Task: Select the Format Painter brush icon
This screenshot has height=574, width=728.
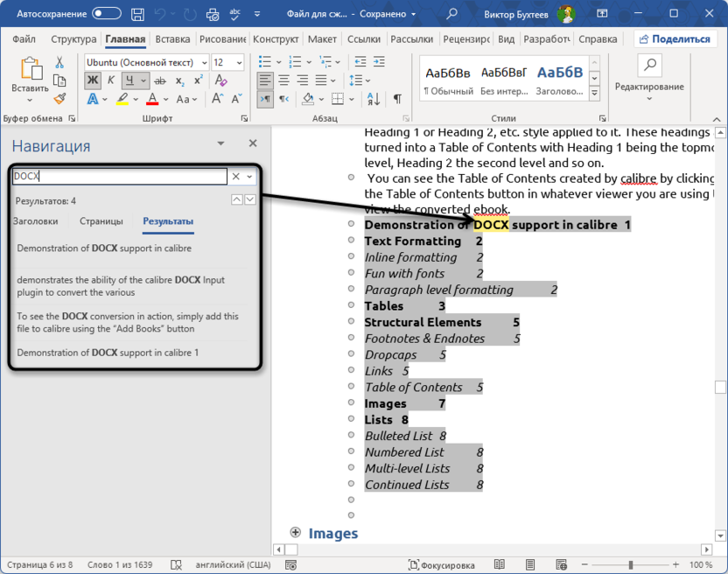Action: pos(59,99)
